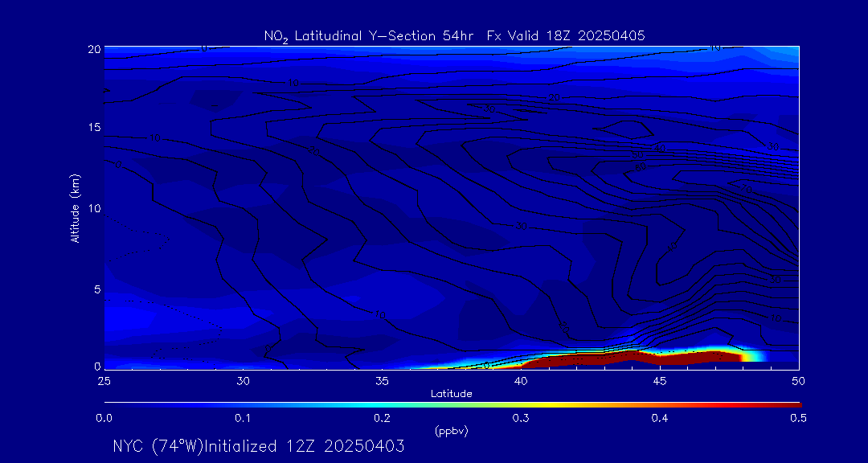This screenshot has width=868, height=463.
Task: Click the latitude axis tick label 40
Action: (x=521, y=380)
